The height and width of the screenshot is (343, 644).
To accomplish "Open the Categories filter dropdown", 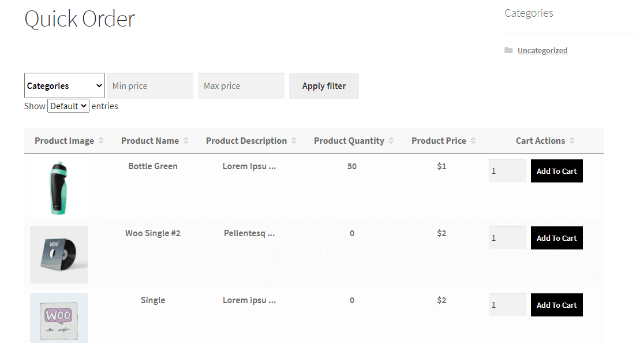I will click(x=64, y=85).
